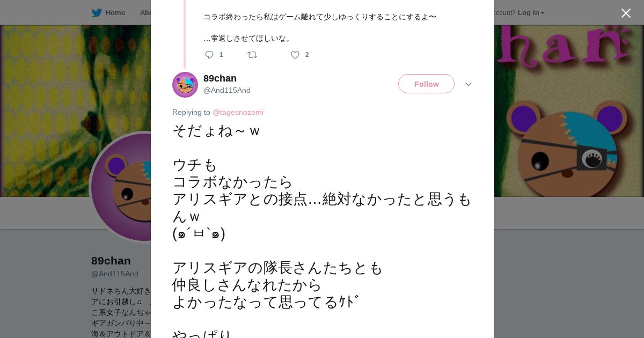This screenshot has width=644, height=338.
Task: Close the tweet overlay with X
Action: pos(626,13)
